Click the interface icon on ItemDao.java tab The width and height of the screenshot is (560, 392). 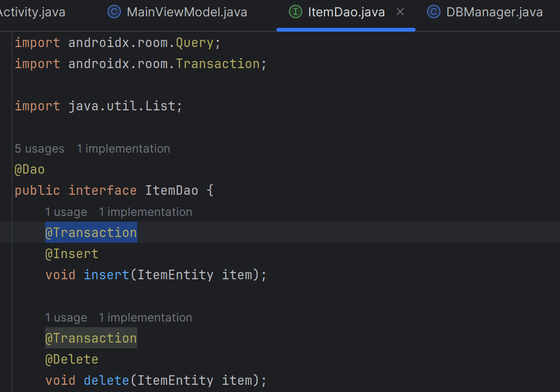click(x=295, y=12)
